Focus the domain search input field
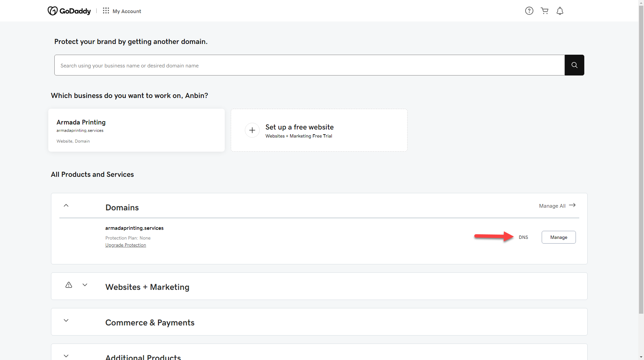The image size is (644, 360). [x=309, y=65]
